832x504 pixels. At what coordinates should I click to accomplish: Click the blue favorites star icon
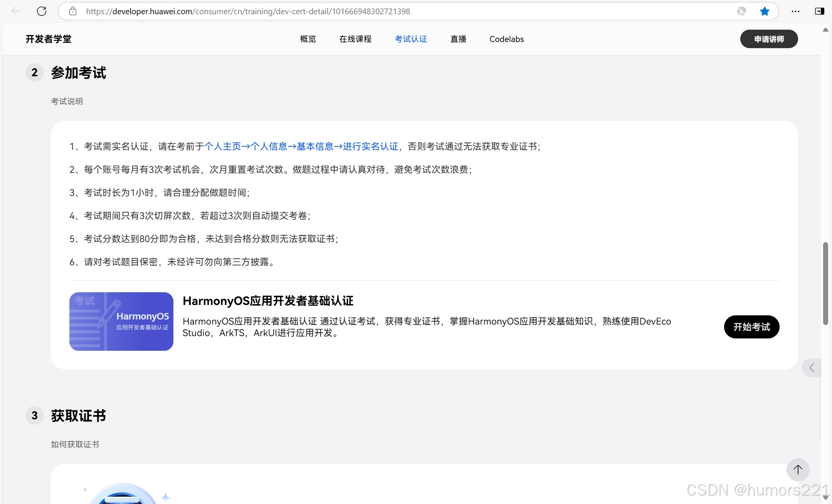765,11
